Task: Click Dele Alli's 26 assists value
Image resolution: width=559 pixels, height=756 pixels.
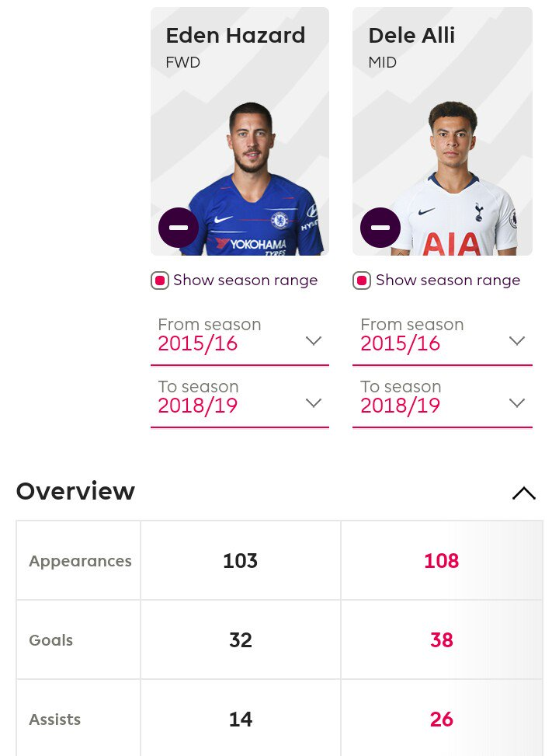Action: [x=442, y=719]
